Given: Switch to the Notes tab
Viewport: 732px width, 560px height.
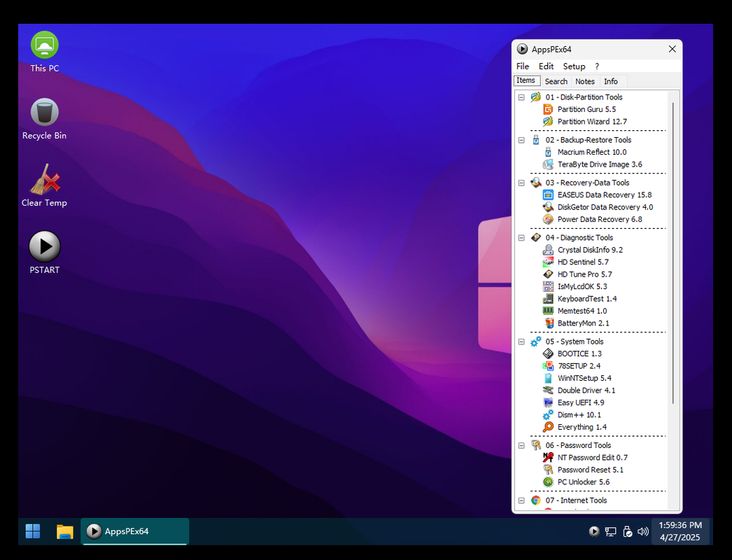Looking at the screenshot, I should coord(585,81).
